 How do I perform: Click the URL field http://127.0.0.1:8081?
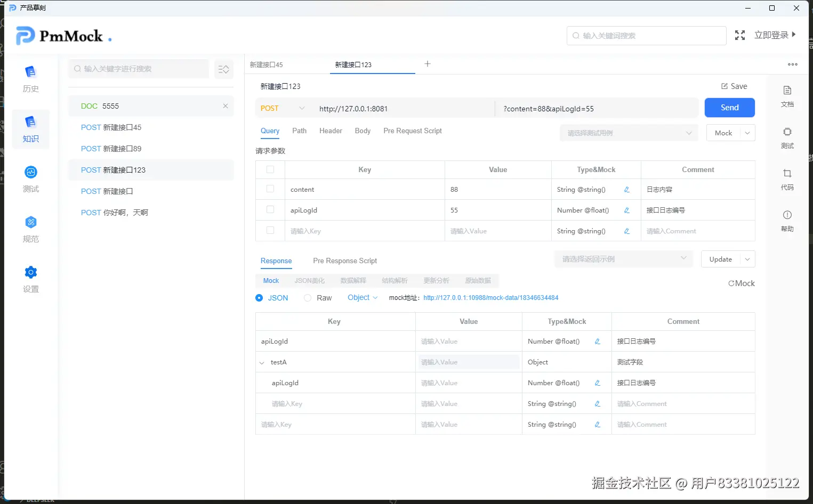(x=405, y=109)
